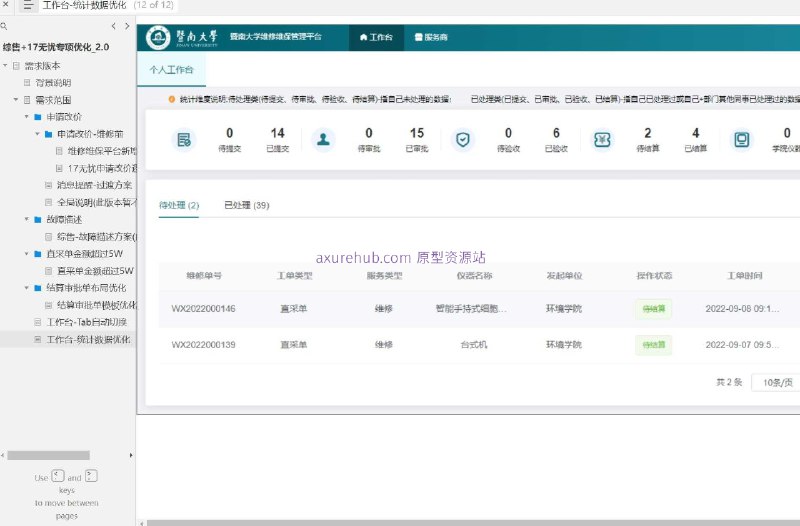The width and height of the screenshot is (800, 526).
Task: Collapse the 申请改价 folder arrow
Action: pyautogui.click(x=27, y=117)
